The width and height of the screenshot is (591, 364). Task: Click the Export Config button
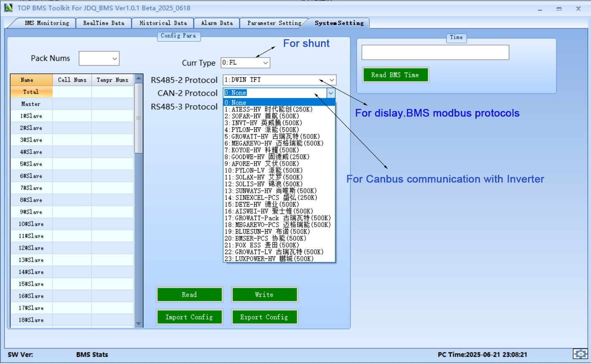pyautogui.click(x=264, y=317)
